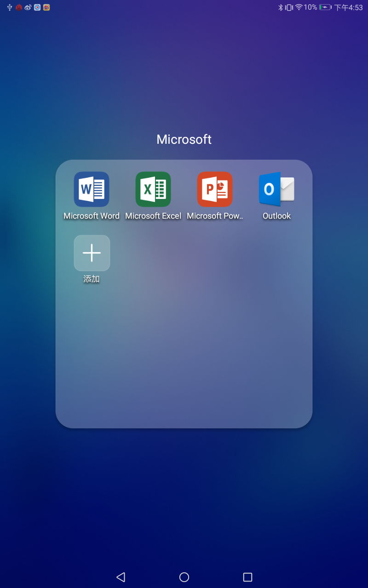
Task: Tap the white Weibo status bar icon
Action: coord(28,7)
